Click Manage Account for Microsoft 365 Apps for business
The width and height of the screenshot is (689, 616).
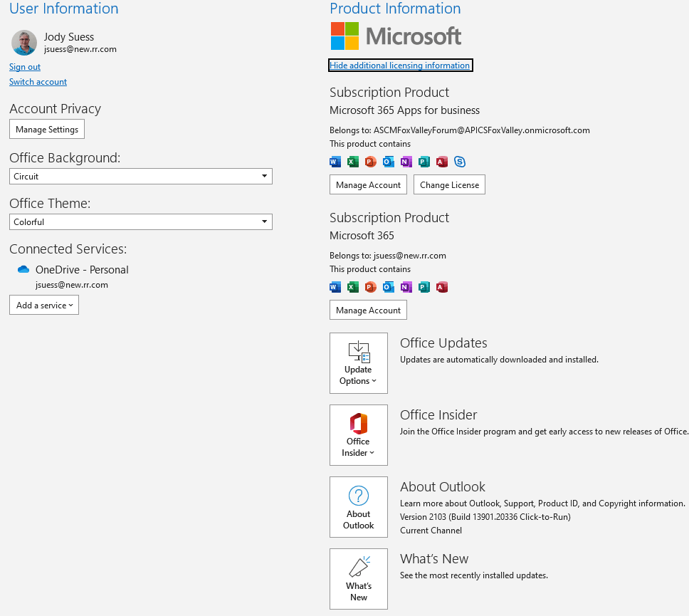click(368, 184)
